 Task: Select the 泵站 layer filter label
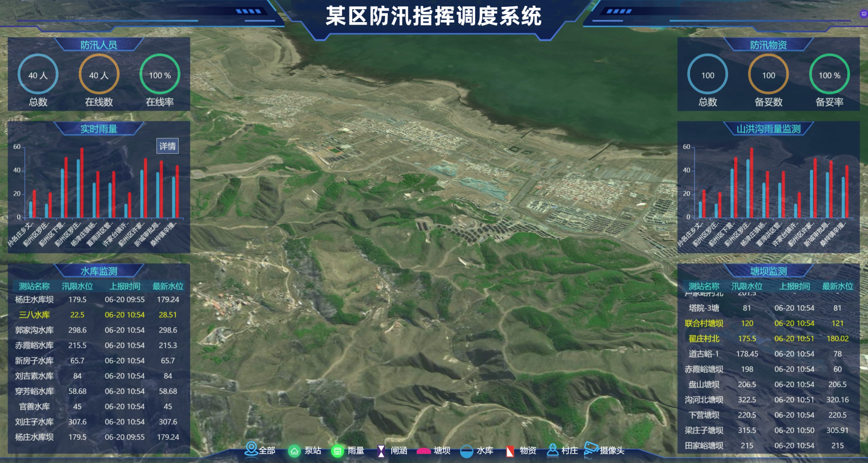[313, 450]
